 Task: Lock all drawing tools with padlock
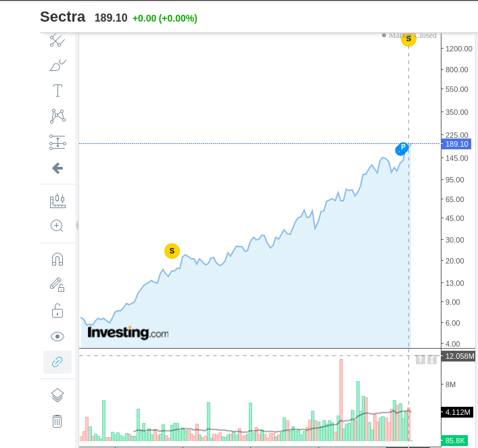point(57,311)
